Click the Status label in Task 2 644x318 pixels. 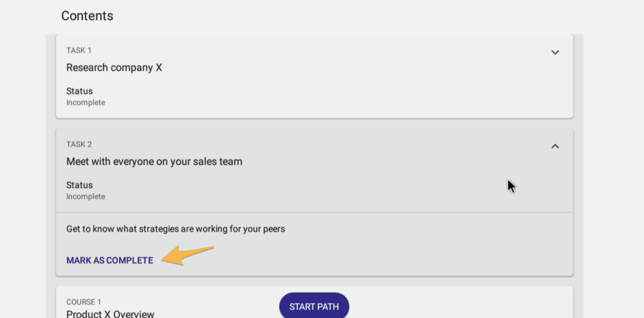[x=79, y=185]
